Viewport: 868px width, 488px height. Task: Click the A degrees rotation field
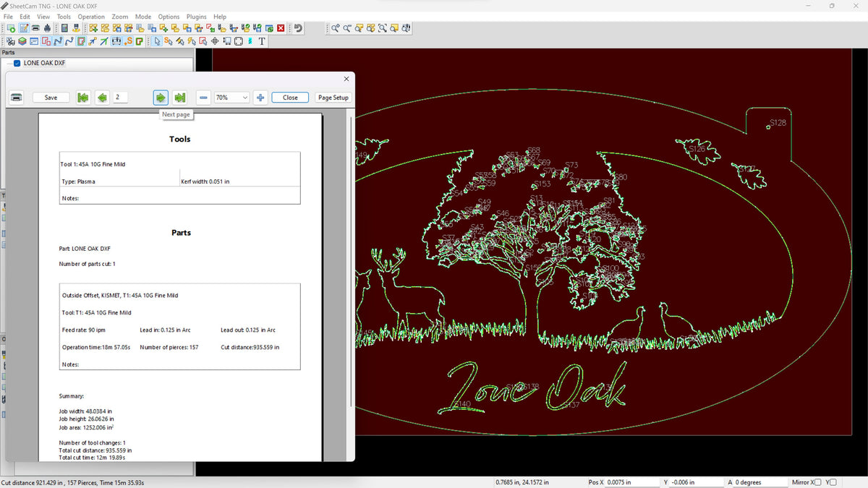[761, 482]
